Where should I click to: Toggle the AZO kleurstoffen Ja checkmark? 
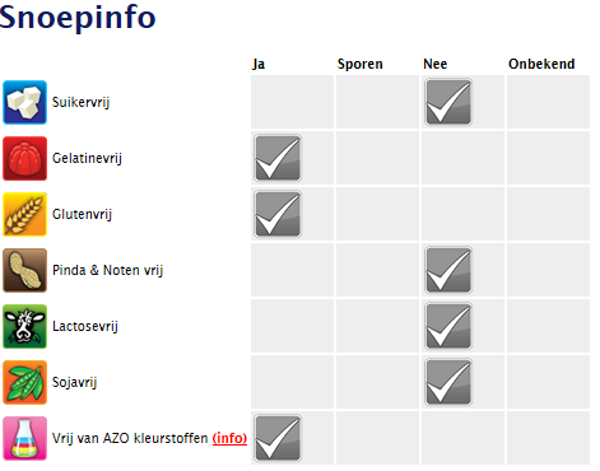277,438
